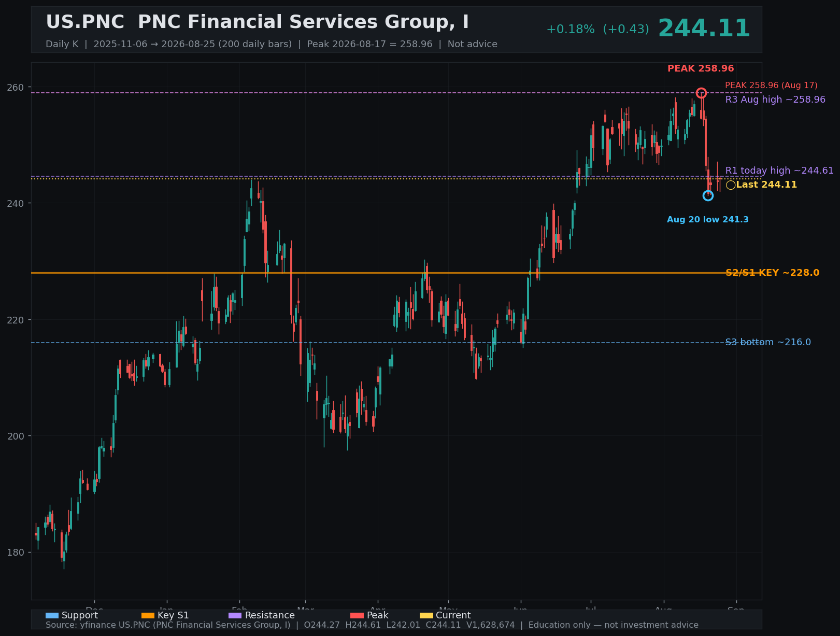The image size is (840, 636).
Task: Click the Resistance legend text
Action: (269, 616)
